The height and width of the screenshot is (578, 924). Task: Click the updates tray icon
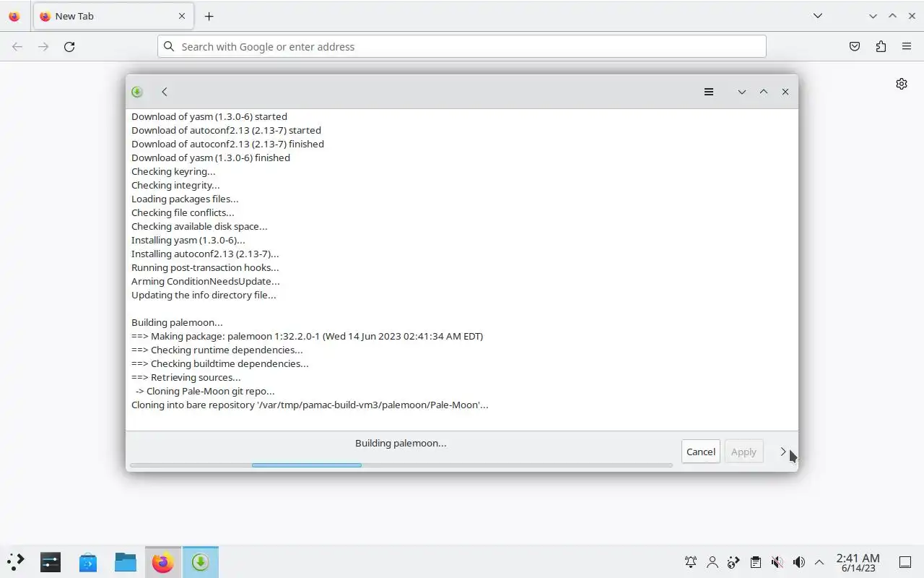pos(734,562)
